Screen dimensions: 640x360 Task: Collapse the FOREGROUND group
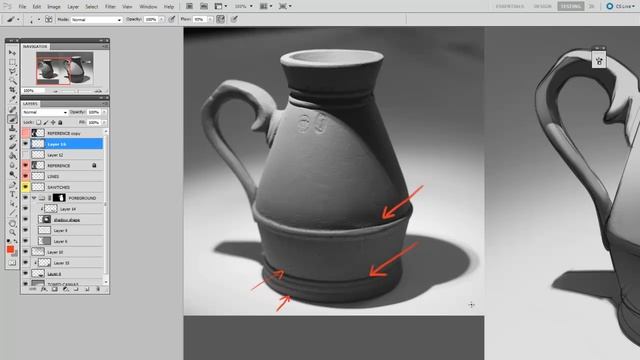tap(34, 198)
